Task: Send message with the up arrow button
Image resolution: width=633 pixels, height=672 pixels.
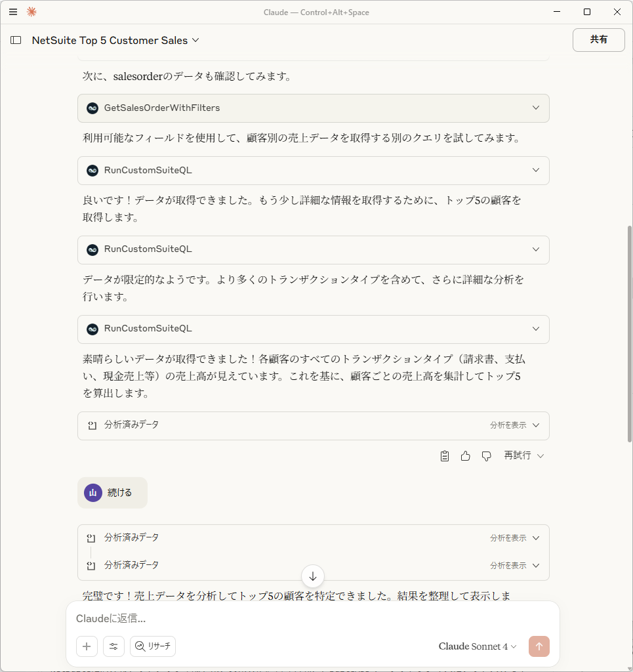Action: [x=539, y=646]
